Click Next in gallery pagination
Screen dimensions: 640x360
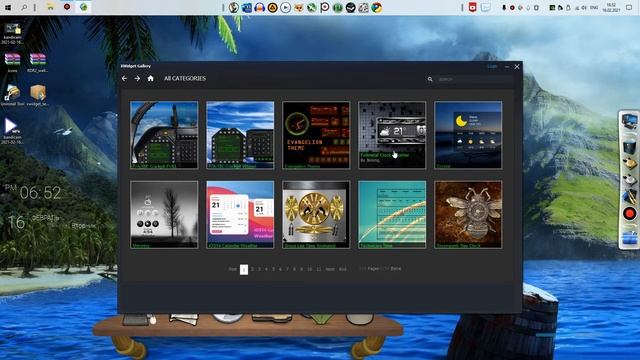coord(330,269)
